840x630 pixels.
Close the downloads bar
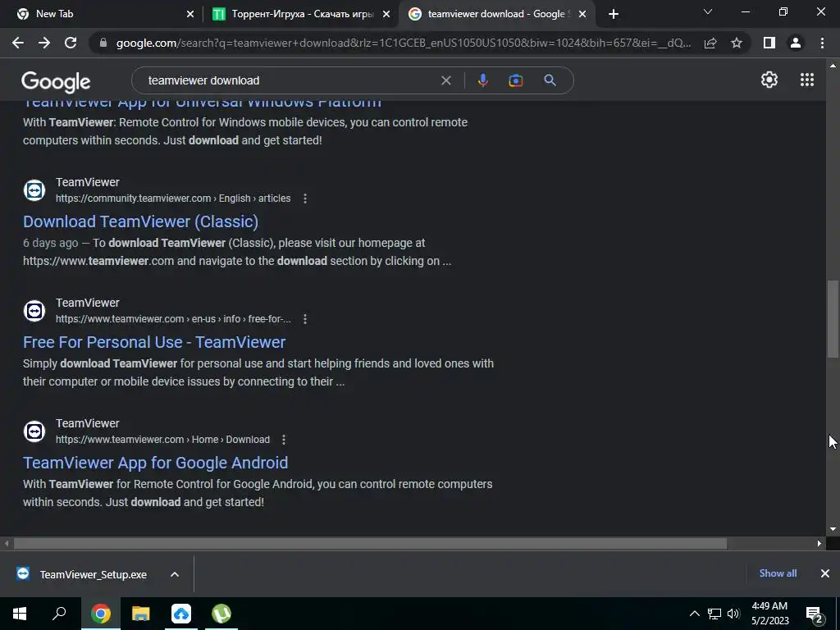point(825,573)
